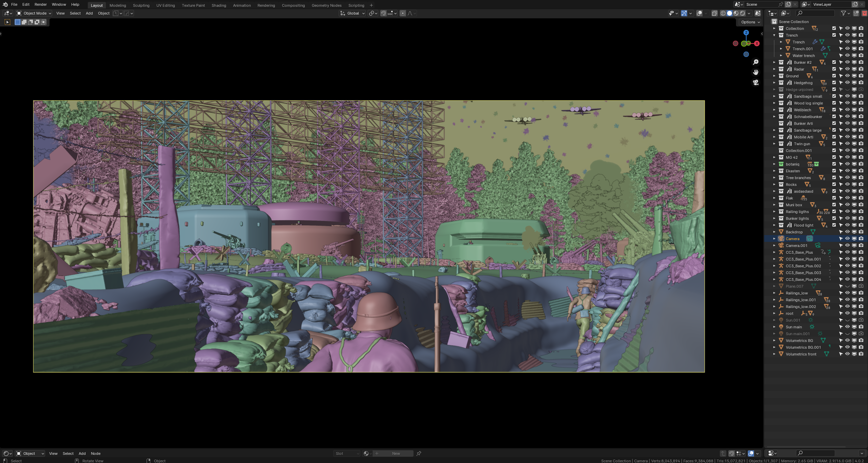868x463 pixels.
Task: Open the Render menu
Action: coord(40,4)
